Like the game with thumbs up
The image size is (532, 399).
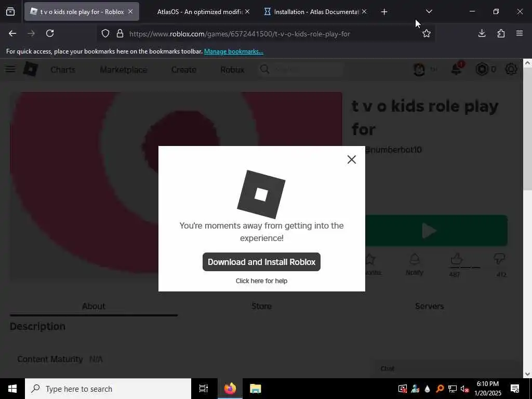pos(456,259)
